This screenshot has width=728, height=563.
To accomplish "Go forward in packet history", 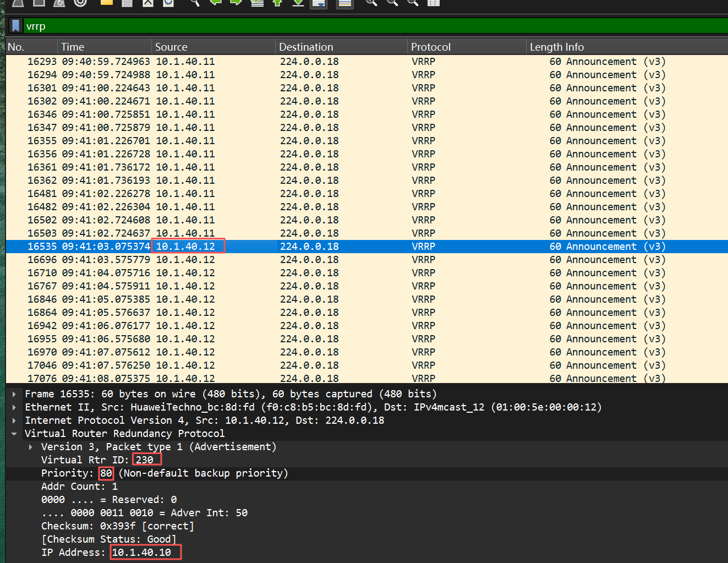I will (236, 3).
